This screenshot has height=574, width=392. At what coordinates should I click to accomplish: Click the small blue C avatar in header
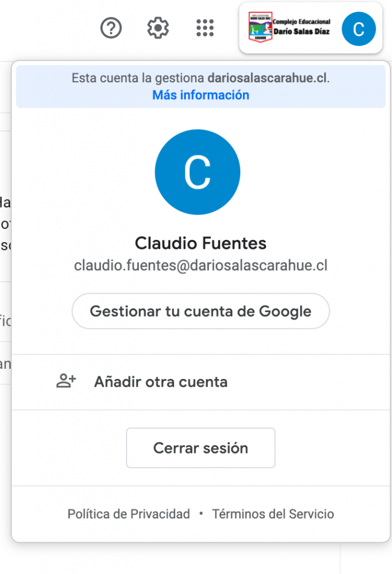[x=358, y=29]
